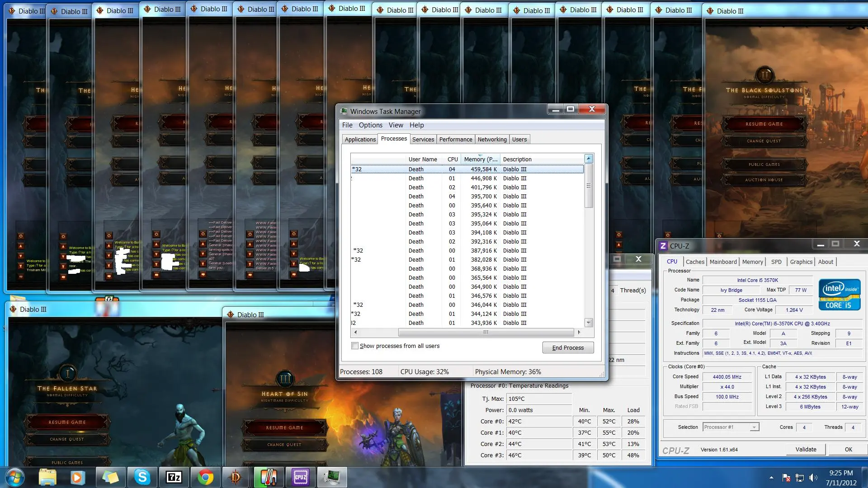The height and width of the screenshot is (488, 868).
Task: Click the volume speaker tray icon
Action: pyautogui.click(x=813, y=478)
